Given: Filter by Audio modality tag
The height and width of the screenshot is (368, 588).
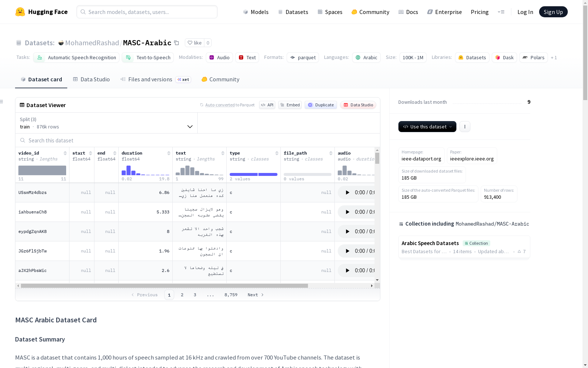Looking at the screenshot, I should coord(219,57).
